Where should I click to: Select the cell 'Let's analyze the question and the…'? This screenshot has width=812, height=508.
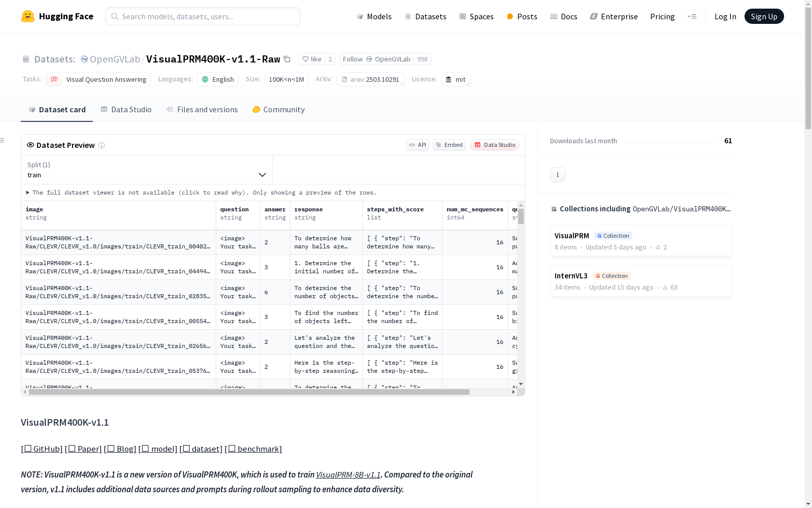pyautogui.click(x=326, y=342)
